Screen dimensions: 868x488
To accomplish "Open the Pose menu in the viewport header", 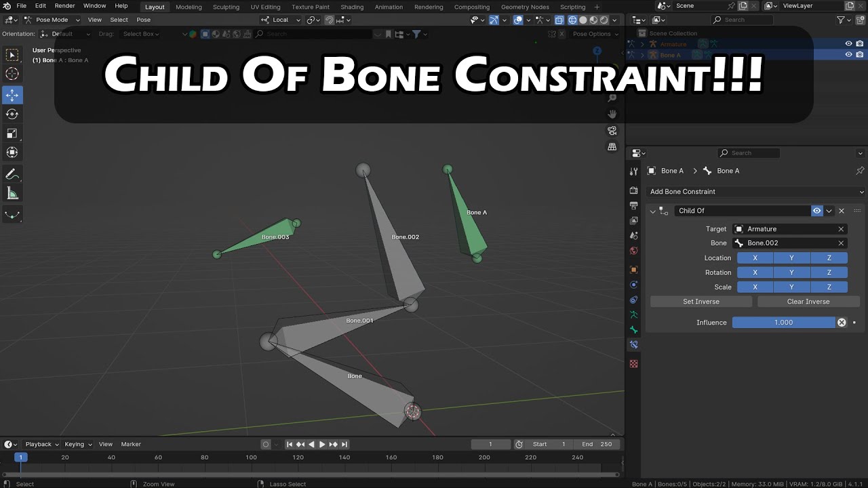I will pos(144,20).
